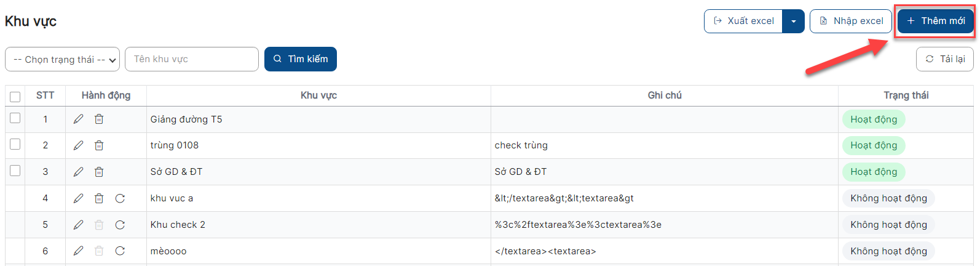Edit the trùng 0108 row

point(78,145)
